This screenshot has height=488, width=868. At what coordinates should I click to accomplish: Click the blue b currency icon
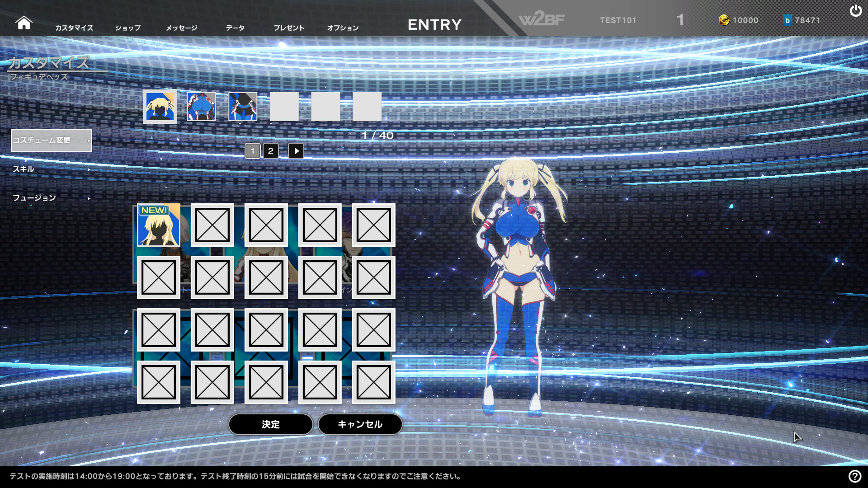pos(787,20)
